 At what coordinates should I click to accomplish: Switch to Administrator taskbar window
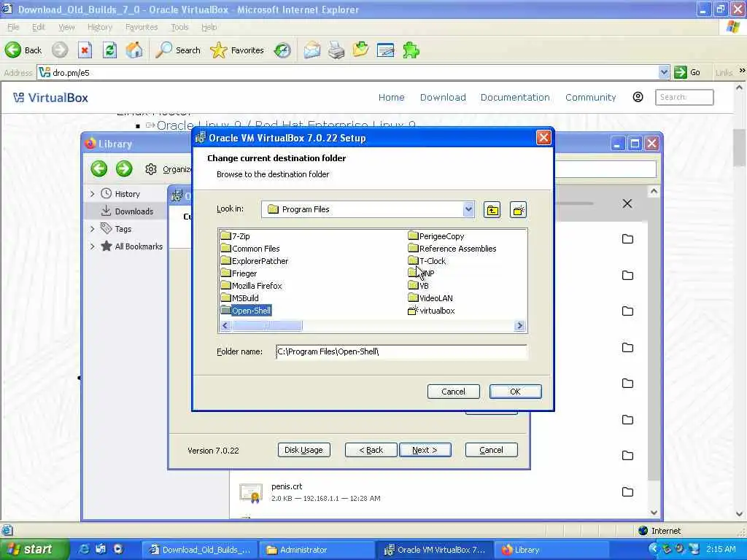pyautogui.click(x=315, y=550)
